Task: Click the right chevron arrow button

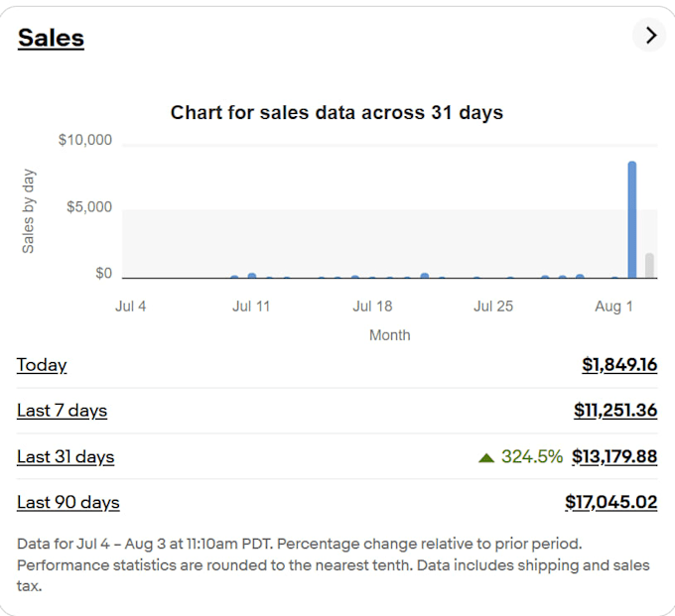Action: 650,35
